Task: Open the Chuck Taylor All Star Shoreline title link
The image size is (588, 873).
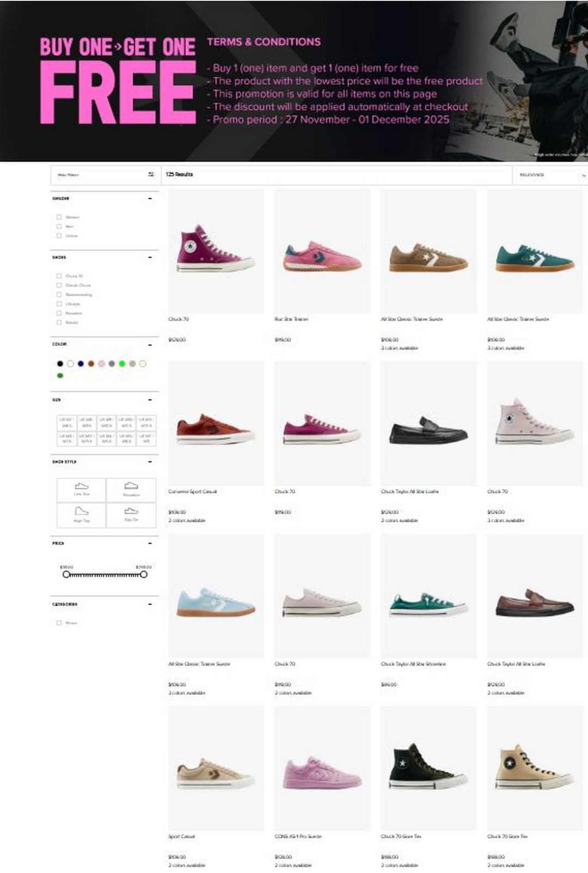Action: click(x=413, y=664)
